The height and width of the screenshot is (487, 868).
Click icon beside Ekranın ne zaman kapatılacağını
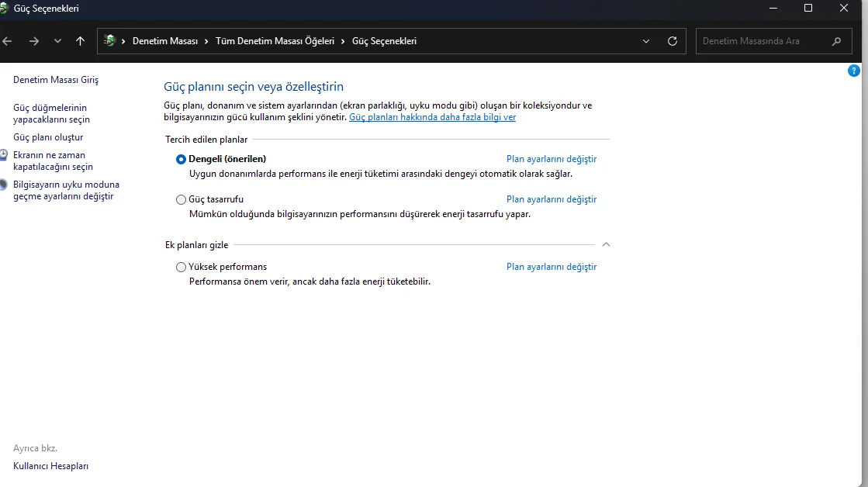pyautogui.click(x=3, y=155)
